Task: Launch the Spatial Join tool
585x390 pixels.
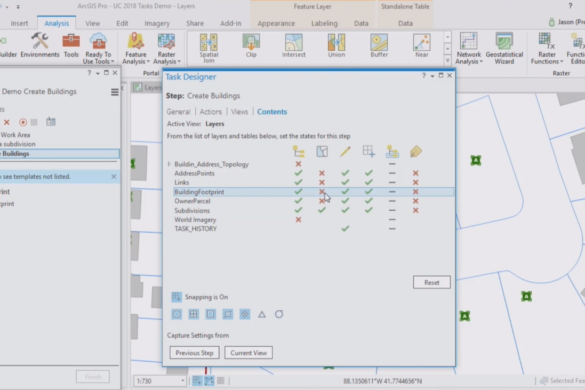Action: coord(209,48)
